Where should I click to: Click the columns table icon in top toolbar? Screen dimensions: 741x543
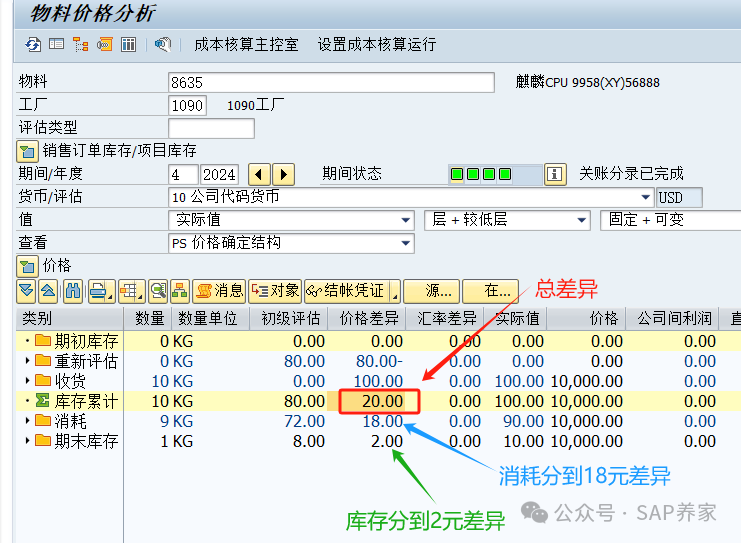point(128,45)
